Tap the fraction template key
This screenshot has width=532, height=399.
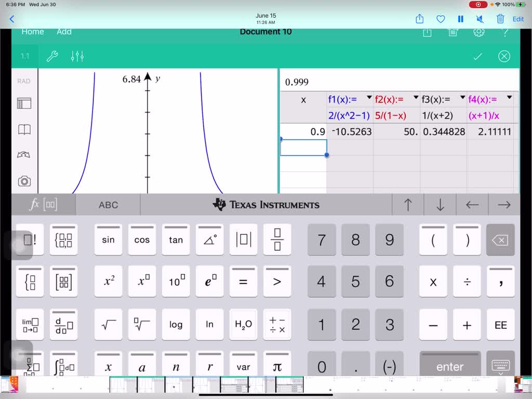pos(277,240)
